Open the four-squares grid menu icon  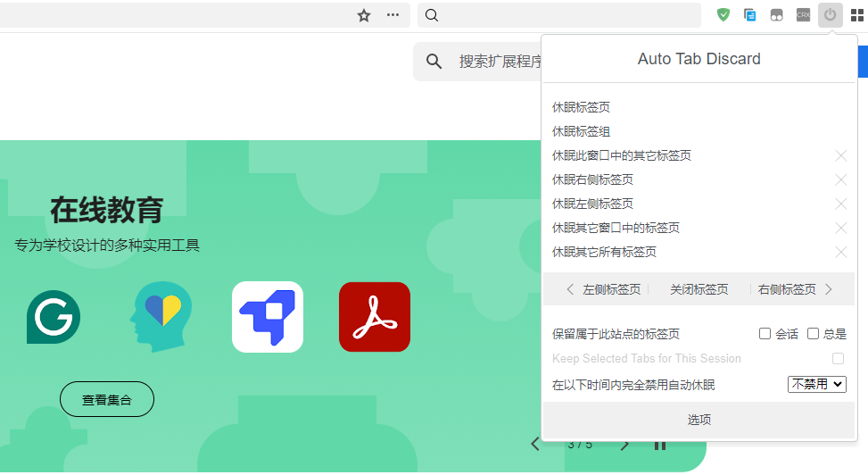(857, 15)
